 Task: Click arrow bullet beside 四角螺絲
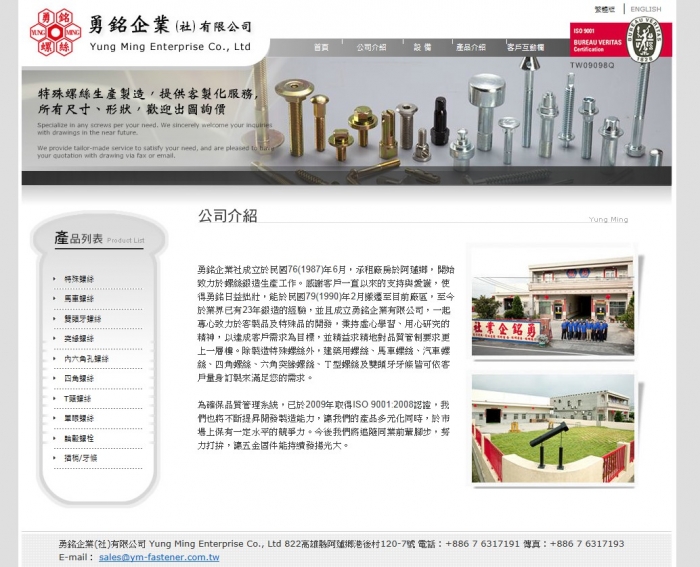coord(54,378)
